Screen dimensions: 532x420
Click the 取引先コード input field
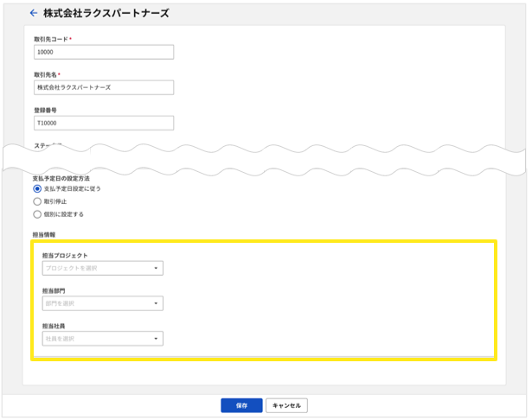103,52
